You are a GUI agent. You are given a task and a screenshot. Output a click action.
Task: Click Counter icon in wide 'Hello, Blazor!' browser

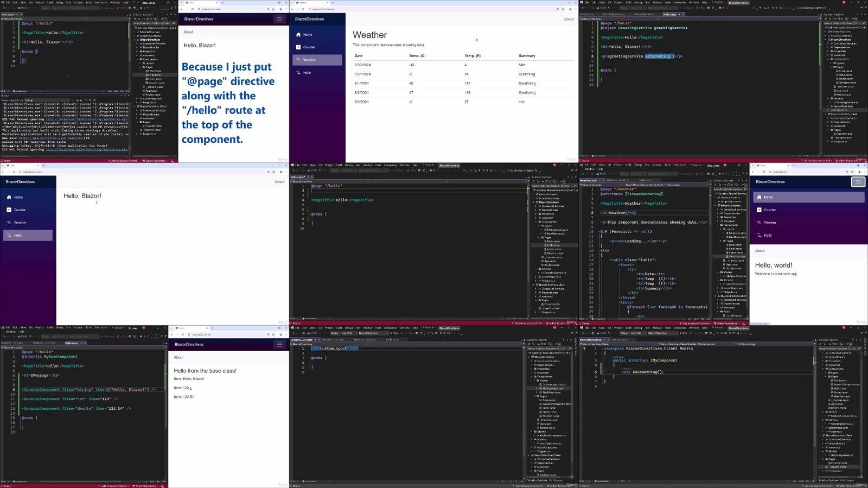(9, 210)
